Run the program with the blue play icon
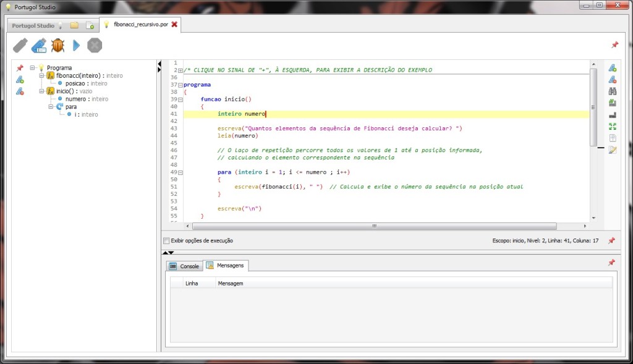This screenshot has height=364, width=633. coord(77,45)
